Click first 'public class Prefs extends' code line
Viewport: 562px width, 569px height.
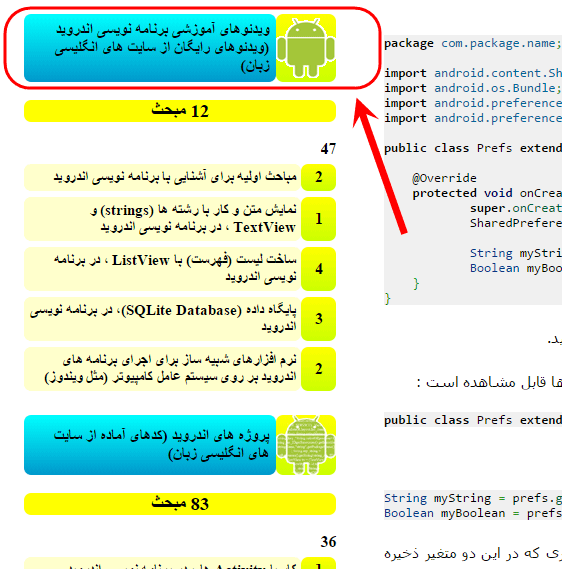tap(473, 148)
